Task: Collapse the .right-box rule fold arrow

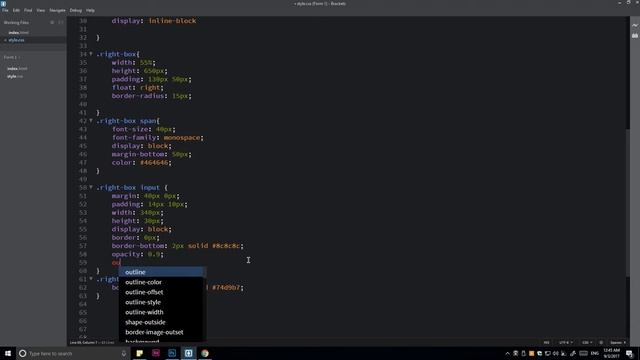Action: (91, 54)
